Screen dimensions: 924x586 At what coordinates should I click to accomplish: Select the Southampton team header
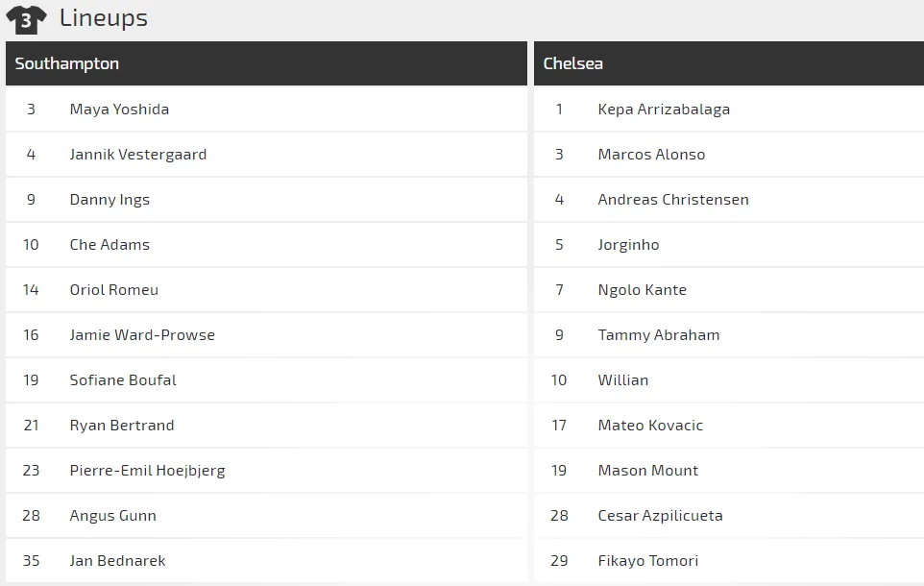(67, 63)
